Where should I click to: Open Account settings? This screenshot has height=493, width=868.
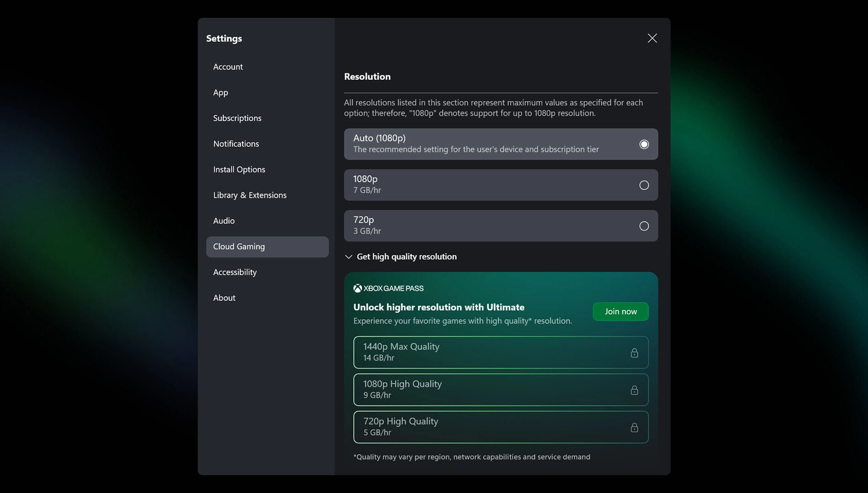[228, 67]
